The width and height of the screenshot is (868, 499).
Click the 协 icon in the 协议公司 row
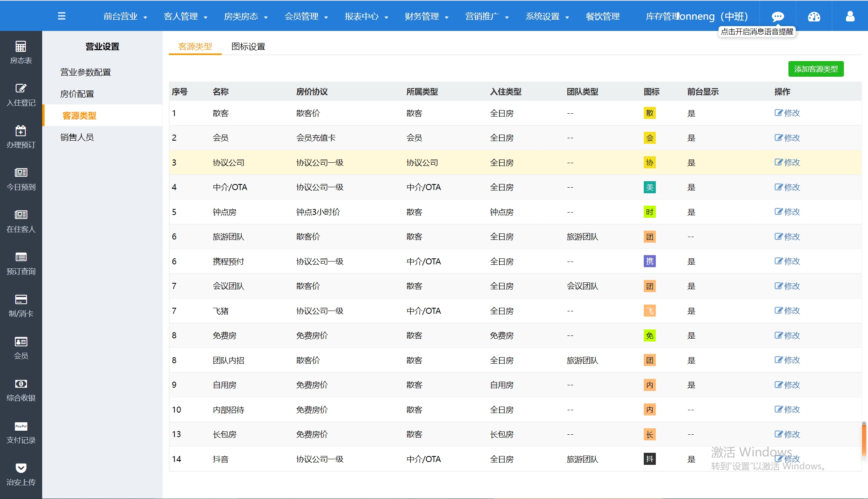point(649,162)
